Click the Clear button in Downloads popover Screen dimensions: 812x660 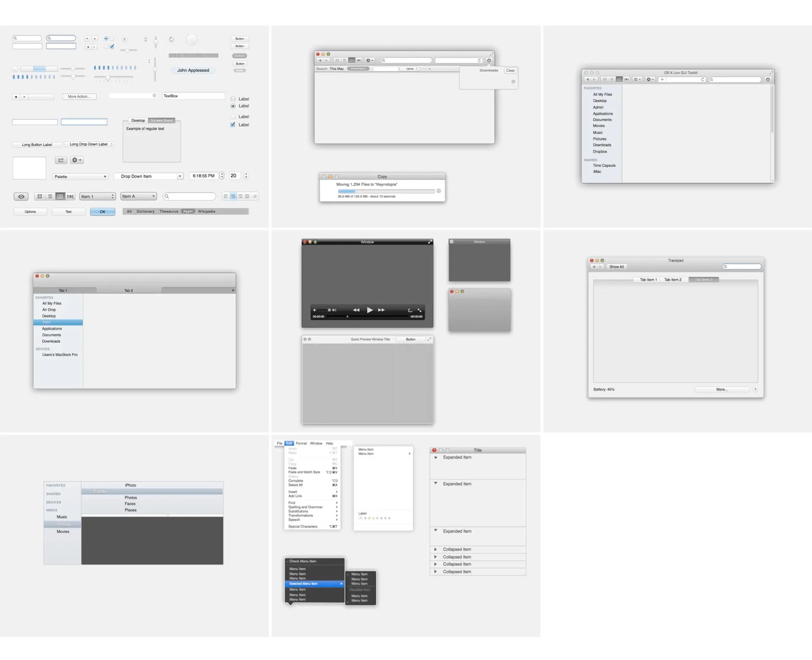510,71
